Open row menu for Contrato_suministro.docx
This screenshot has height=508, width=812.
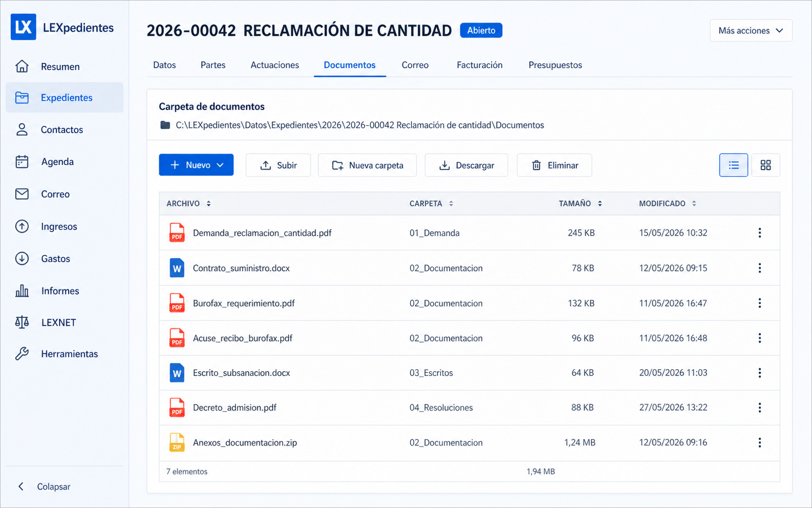pyautogui.click(x=760, y=268)
